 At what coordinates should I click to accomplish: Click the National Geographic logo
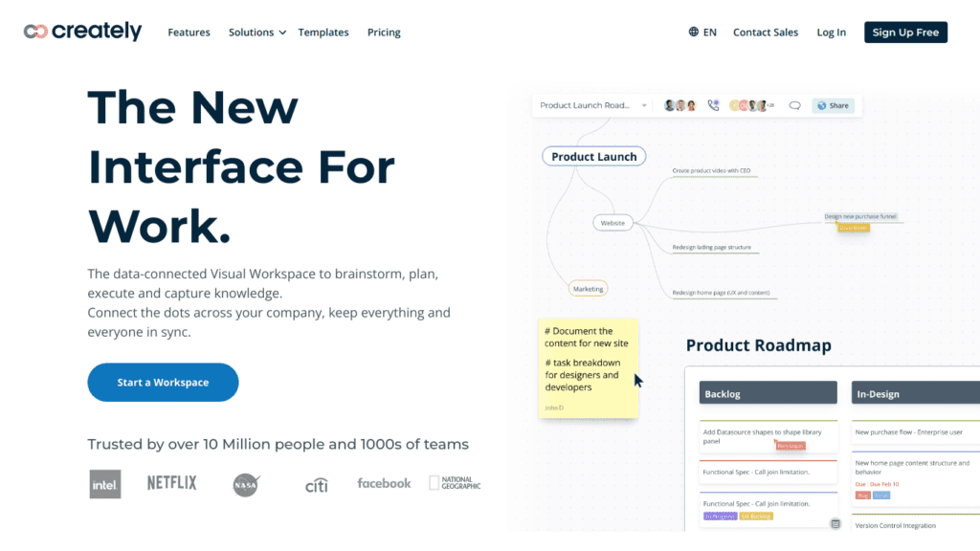(455, 484)
